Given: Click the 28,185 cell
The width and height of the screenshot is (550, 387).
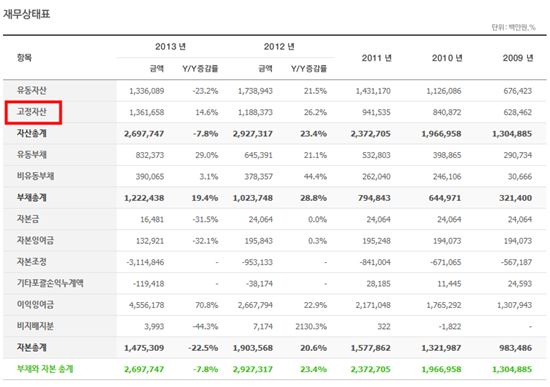Looking at the screenshot, I should (378, 284).
